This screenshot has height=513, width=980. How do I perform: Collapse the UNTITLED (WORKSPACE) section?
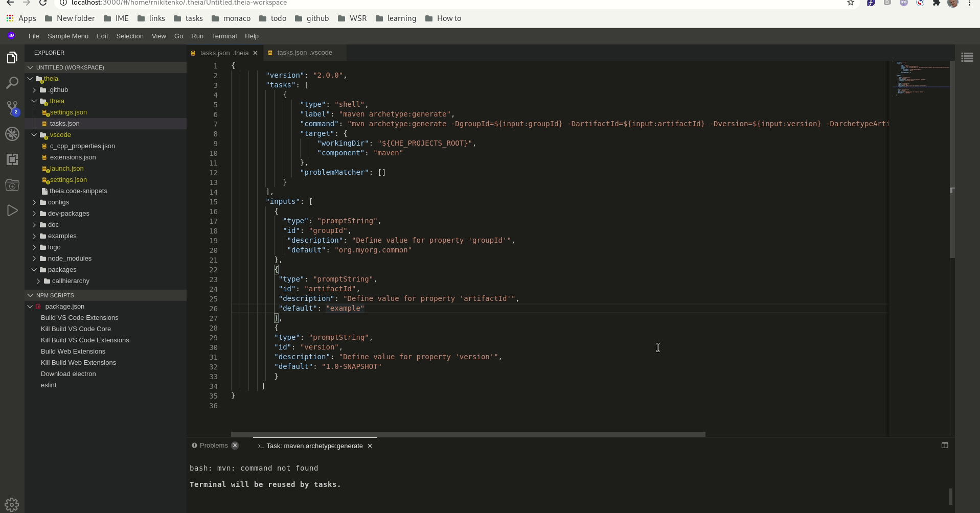point(31,67)
